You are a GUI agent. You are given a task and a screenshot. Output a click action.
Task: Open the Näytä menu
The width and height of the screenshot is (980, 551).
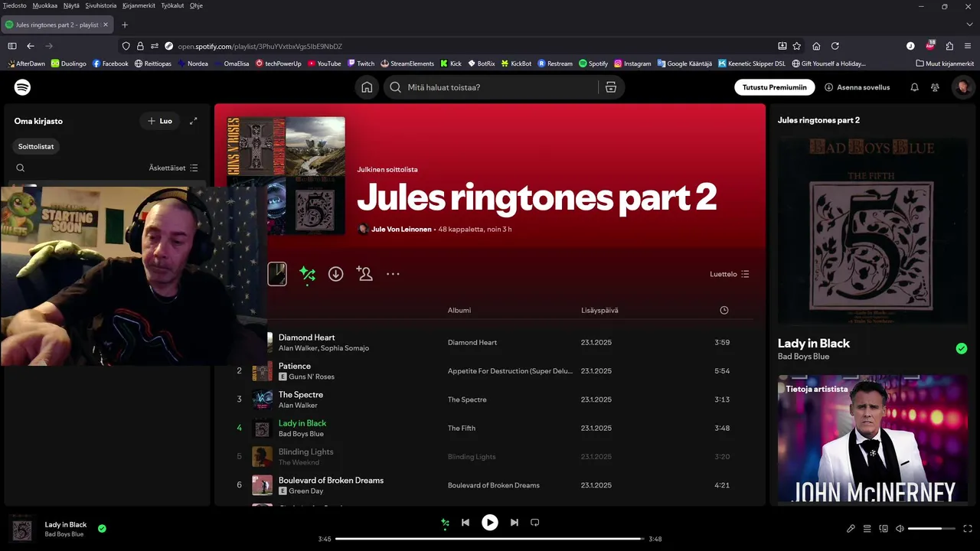tap(71, 5)
